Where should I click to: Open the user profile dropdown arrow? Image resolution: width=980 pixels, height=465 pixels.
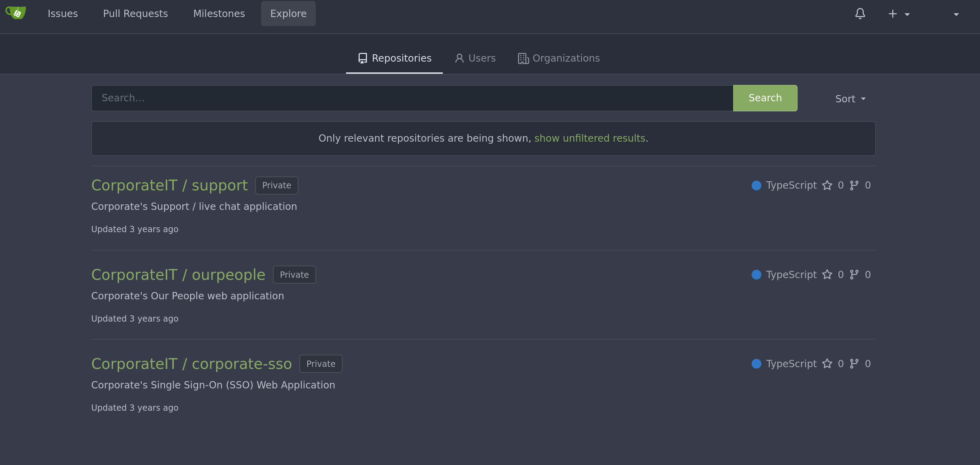(x=956, y=15)
